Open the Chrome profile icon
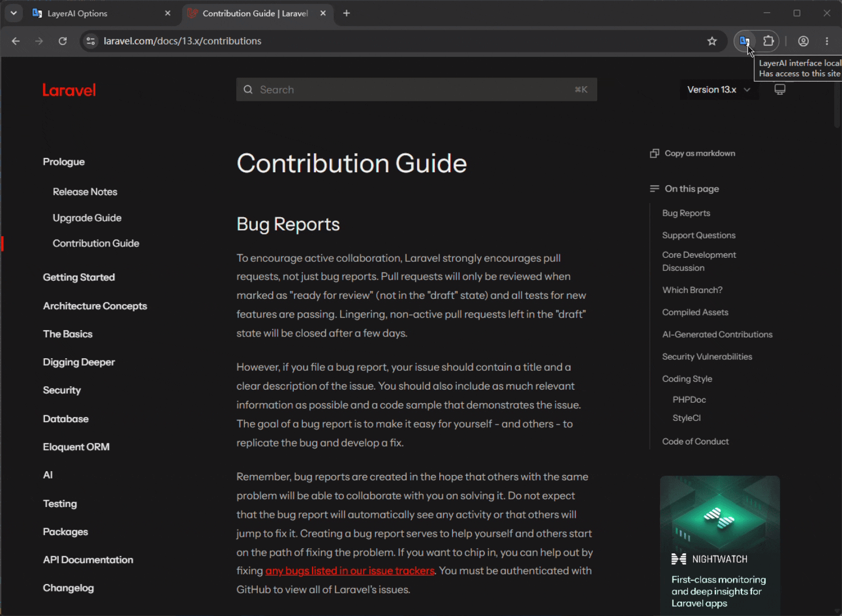The width and height of the screenshot is (842, 616). [803, 41]
